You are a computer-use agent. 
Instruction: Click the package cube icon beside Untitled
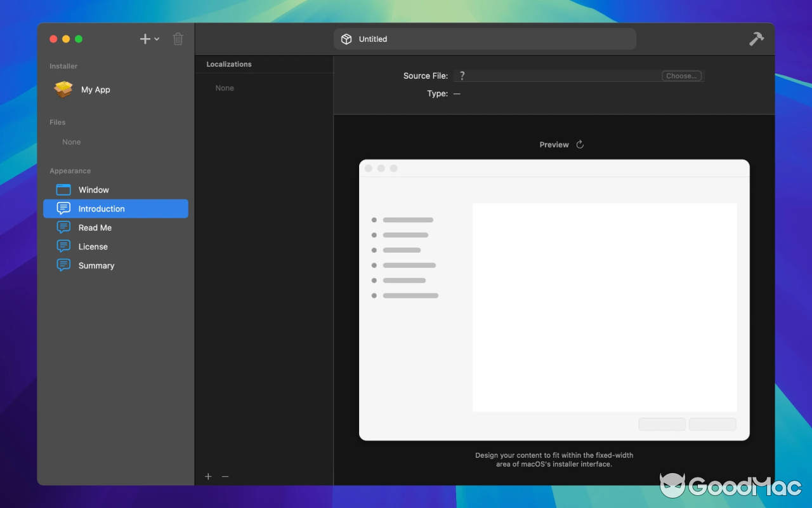[346, 39]
